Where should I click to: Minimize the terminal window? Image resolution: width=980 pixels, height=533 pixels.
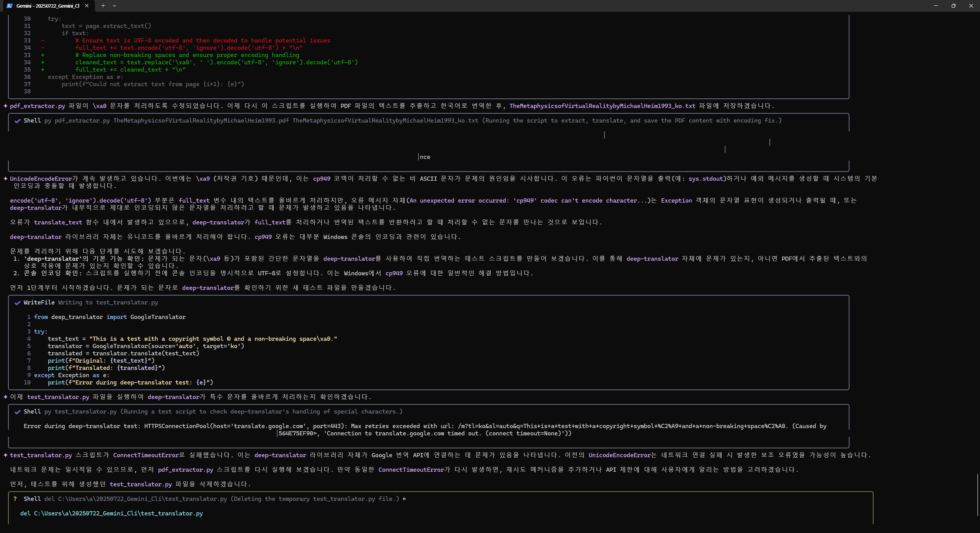pyautogui.click(x=936, y=6)
